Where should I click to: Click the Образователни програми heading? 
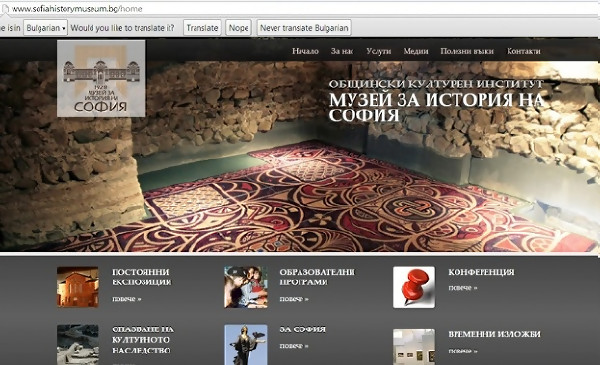tap(317, 277)
